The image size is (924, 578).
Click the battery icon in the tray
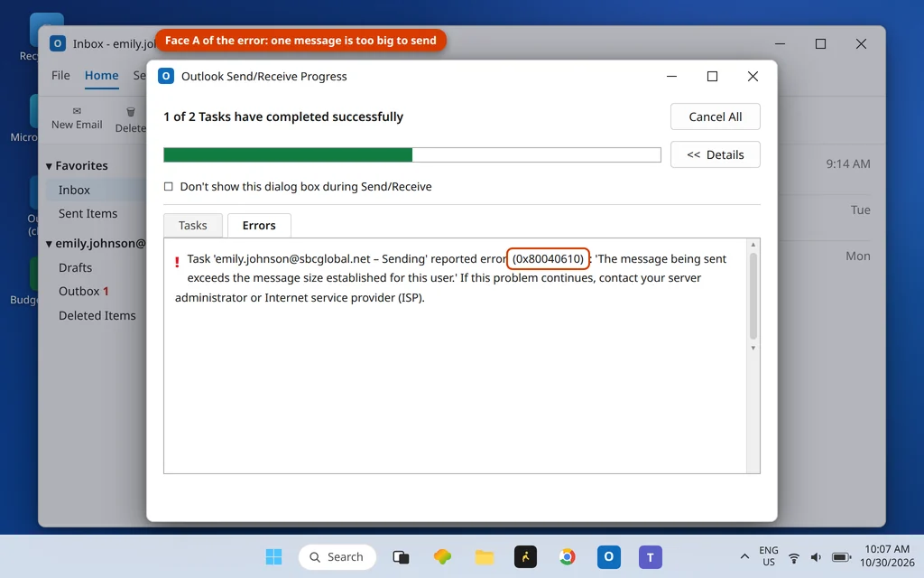click(x=841, y=557)
